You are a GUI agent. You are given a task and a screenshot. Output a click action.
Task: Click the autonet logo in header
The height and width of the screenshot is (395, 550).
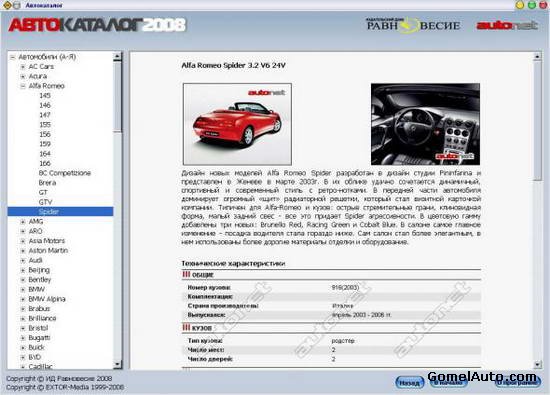(507, 25)
